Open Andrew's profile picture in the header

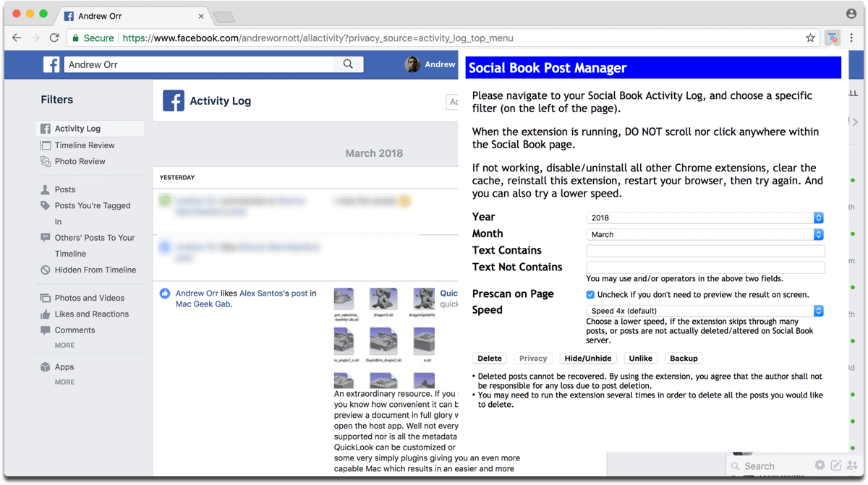(412, 64)
